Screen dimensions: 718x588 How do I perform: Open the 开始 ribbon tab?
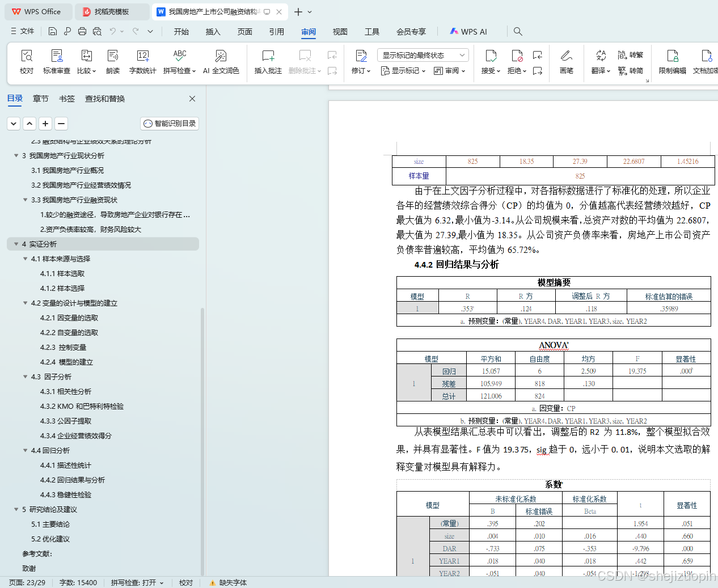[181, 32]
